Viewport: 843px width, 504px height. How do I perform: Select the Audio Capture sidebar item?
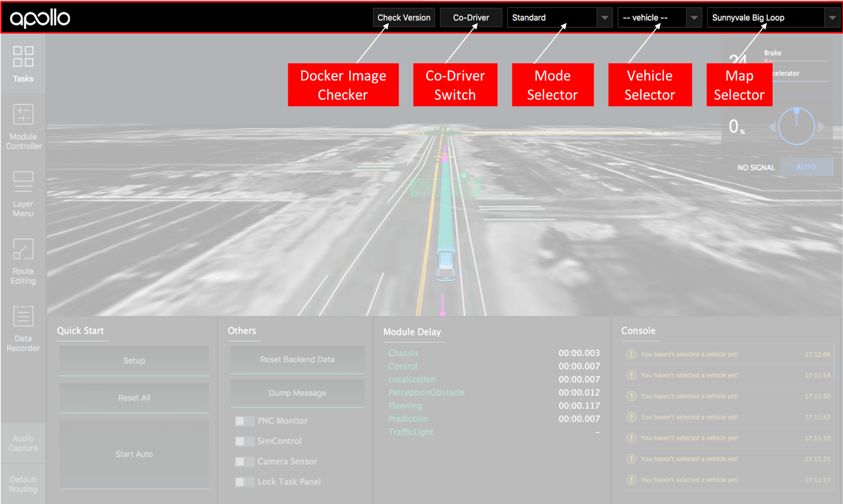tap(22, 443)
